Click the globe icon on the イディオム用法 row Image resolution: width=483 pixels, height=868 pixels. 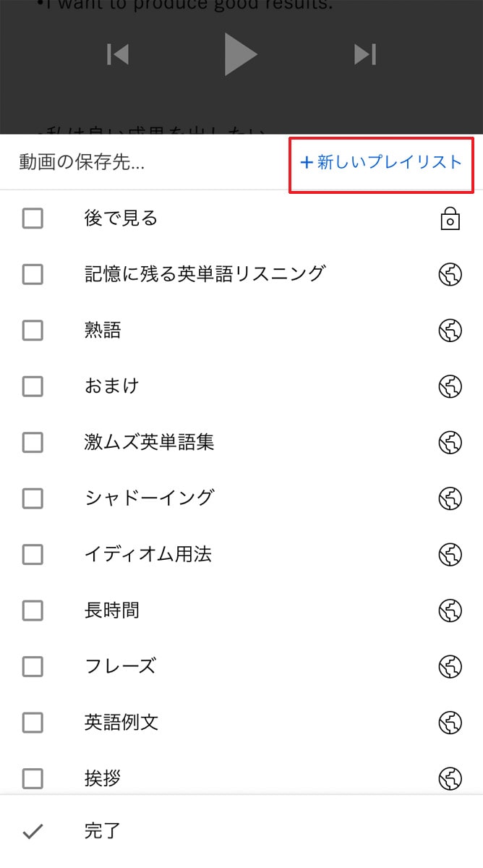(x=450, y=555)
